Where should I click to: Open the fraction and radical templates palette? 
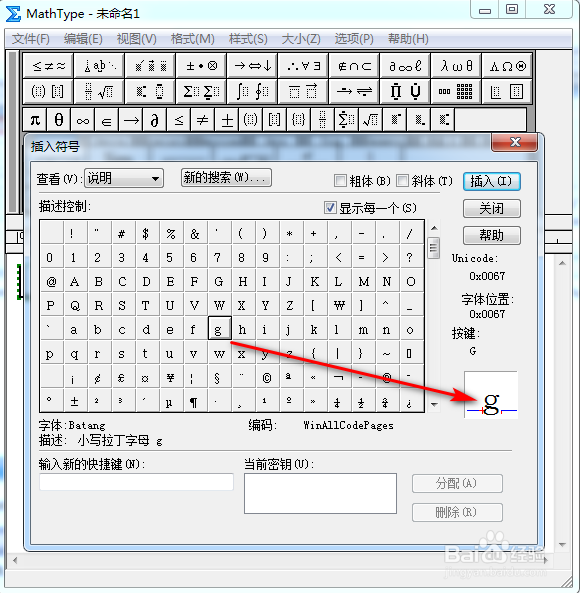(x=99, y=91)
